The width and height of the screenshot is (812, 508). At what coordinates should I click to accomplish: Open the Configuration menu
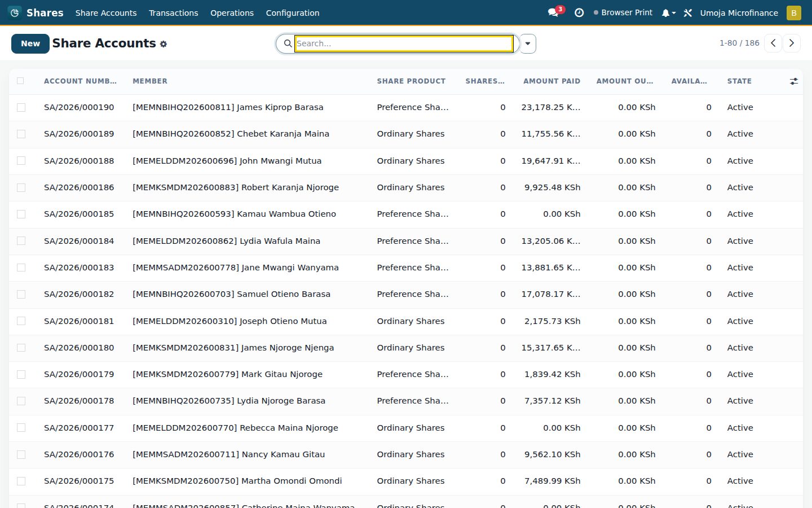coord(293,12)
